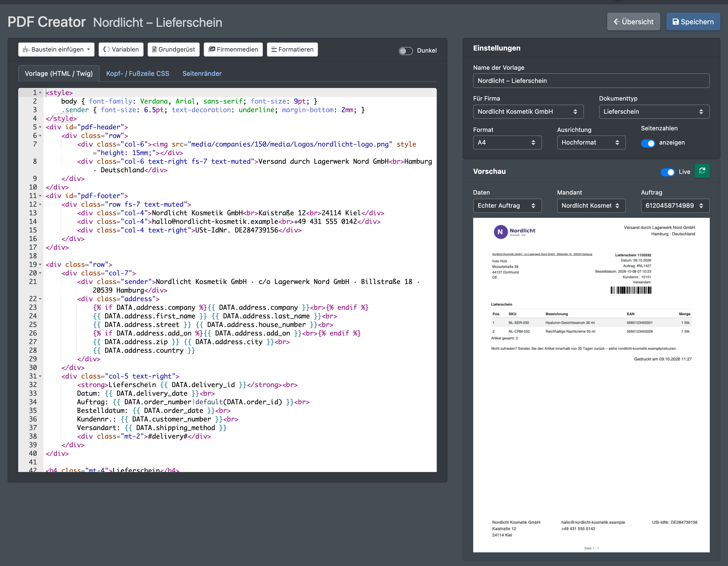Click DATA.shipping_method in line 37
Viewport: 728px width, 566px height.
coord(175,428)
